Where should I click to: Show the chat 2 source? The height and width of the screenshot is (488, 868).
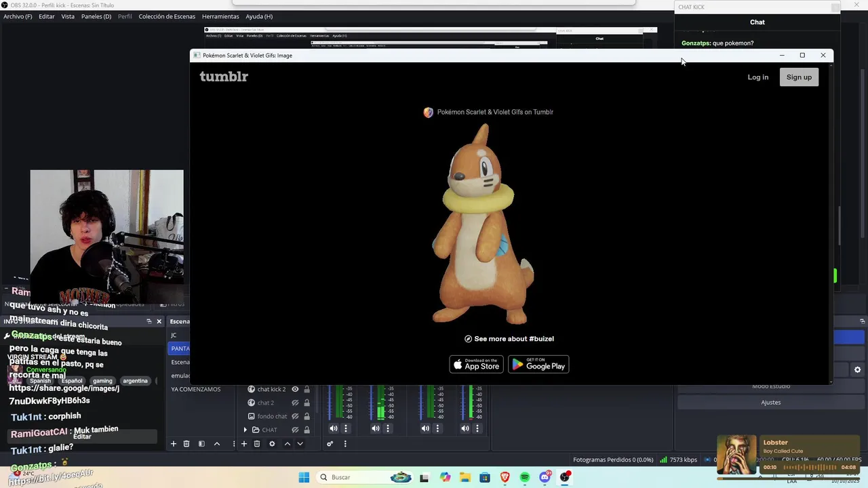[x=295, y=403]
